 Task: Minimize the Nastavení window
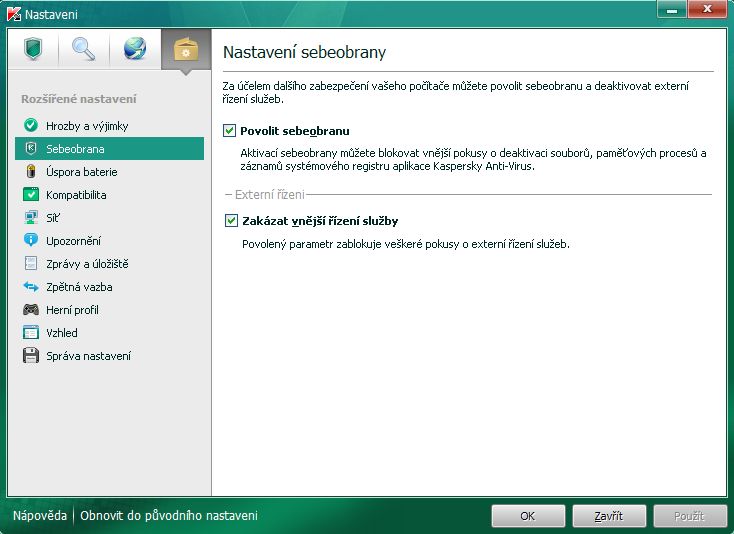[672, 9]
